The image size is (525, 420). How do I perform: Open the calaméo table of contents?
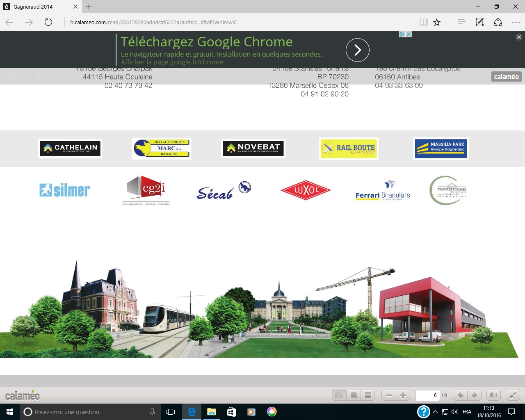pyautogui.click(x=54, y=76)
